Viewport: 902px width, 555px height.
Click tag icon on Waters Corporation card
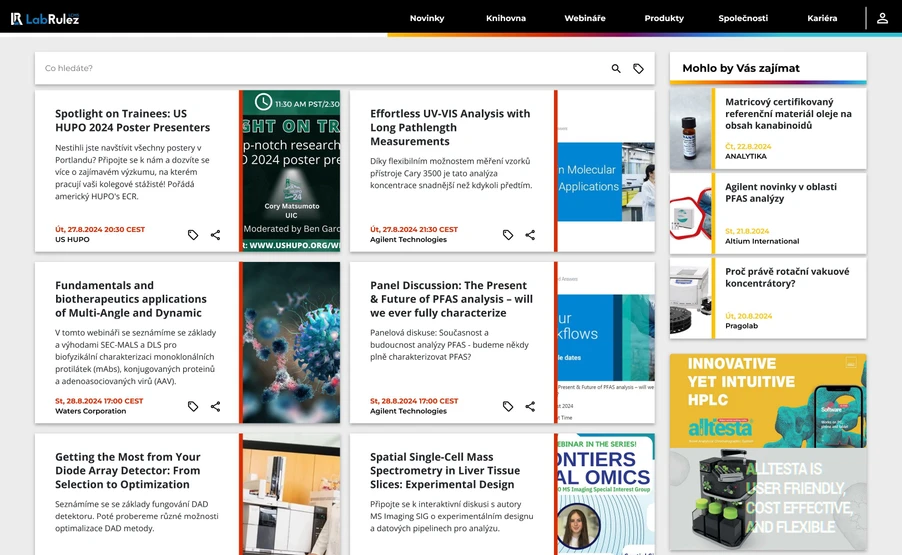point(193,406)
